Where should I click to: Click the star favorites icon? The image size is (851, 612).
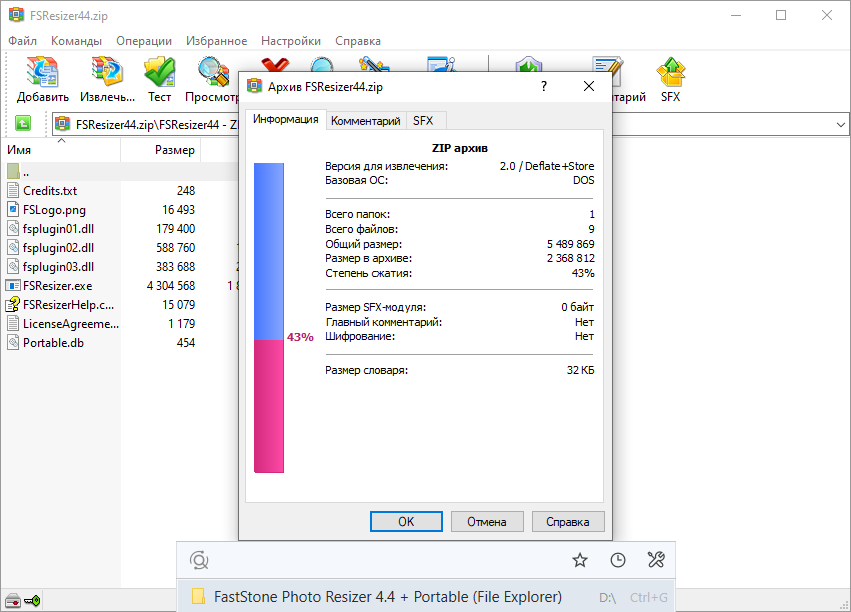pyautogui.click(x=580, y=560)
